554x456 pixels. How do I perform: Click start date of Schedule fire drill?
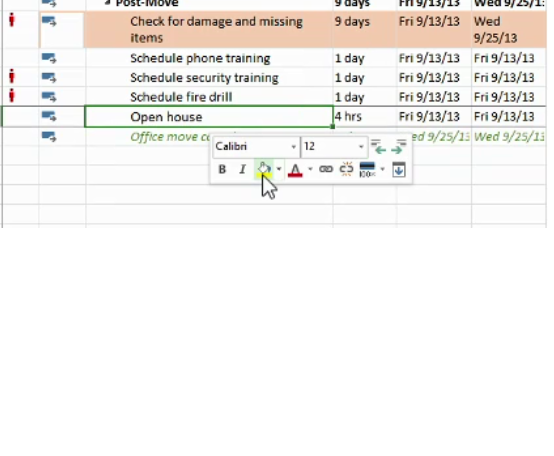429,97
